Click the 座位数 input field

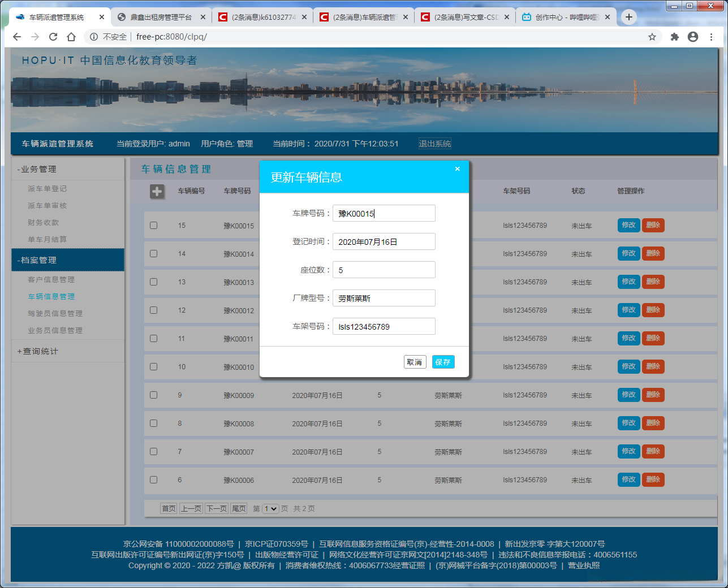coord(384,270)
